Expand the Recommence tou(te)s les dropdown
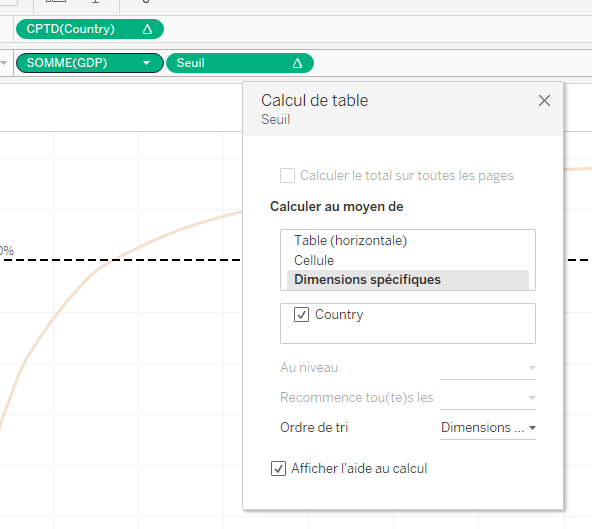592x529 pixels. click(488, 398)
